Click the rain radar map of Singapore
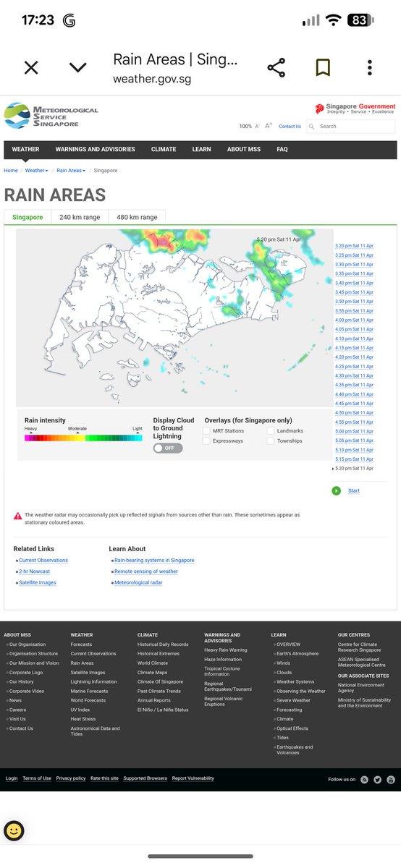The image size is (401, 868). point(174,318)
